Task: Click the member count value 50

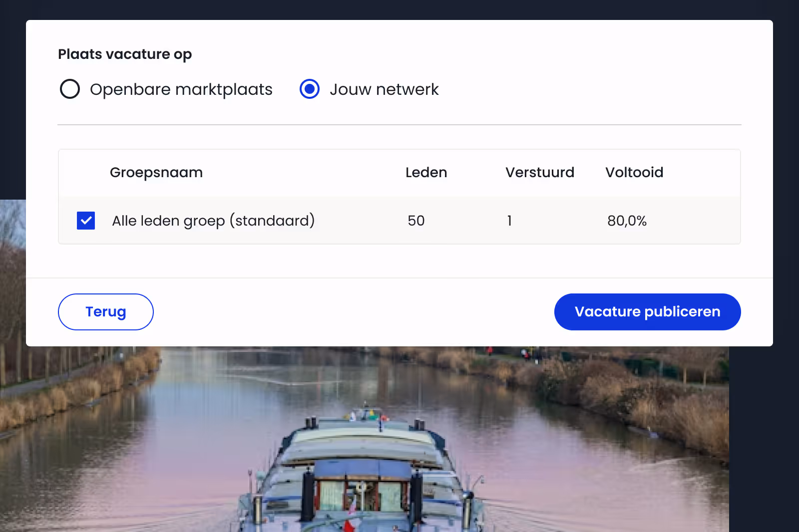Action: pos(416,221)
